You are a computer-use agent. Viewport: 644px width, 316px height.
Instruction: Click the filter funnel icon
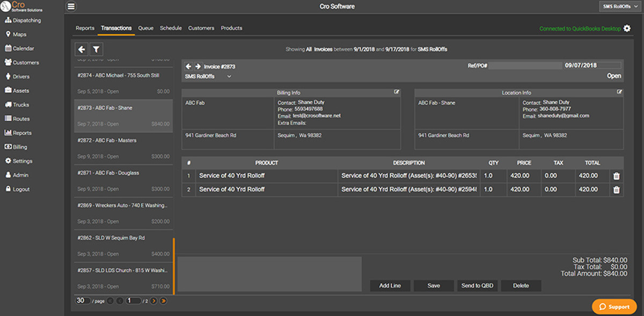[96, 49]
